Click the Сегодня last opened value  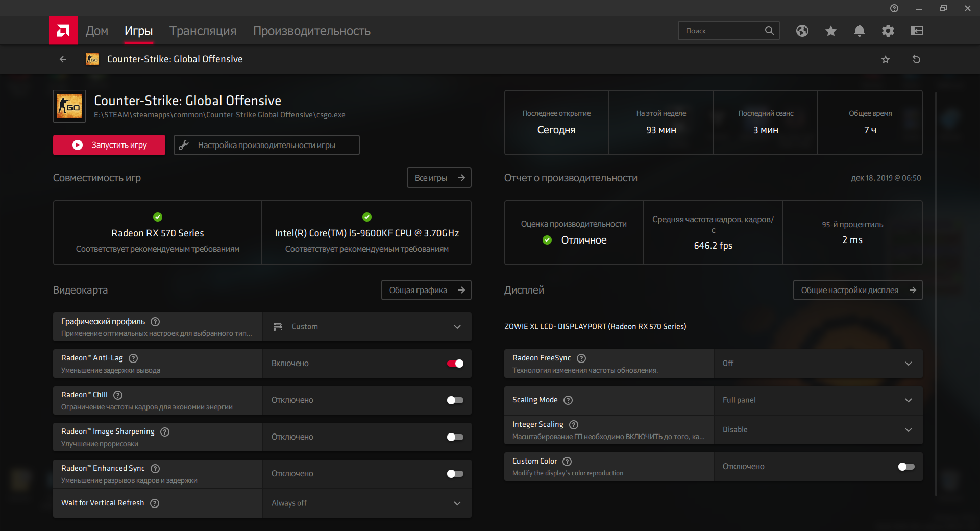coord(556,130)
